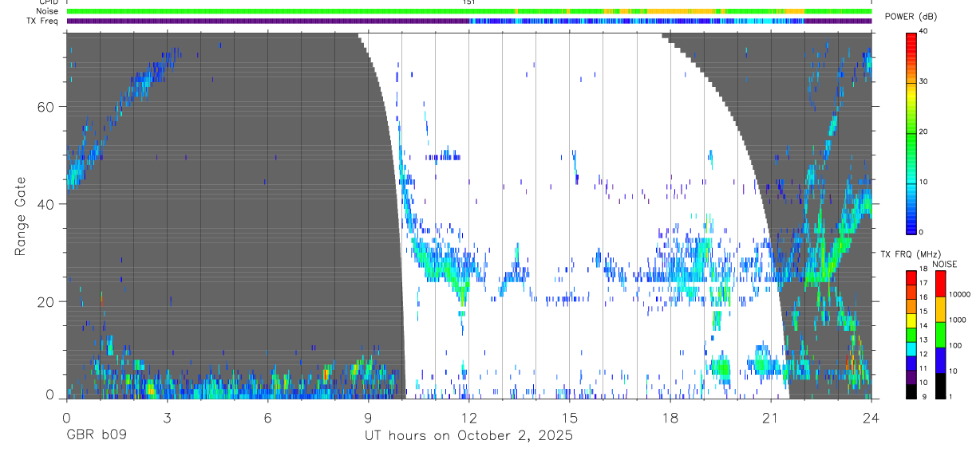
Task: Click the 'TX Freq' row label
Action: pyautogui.click(x=42, y=21)
